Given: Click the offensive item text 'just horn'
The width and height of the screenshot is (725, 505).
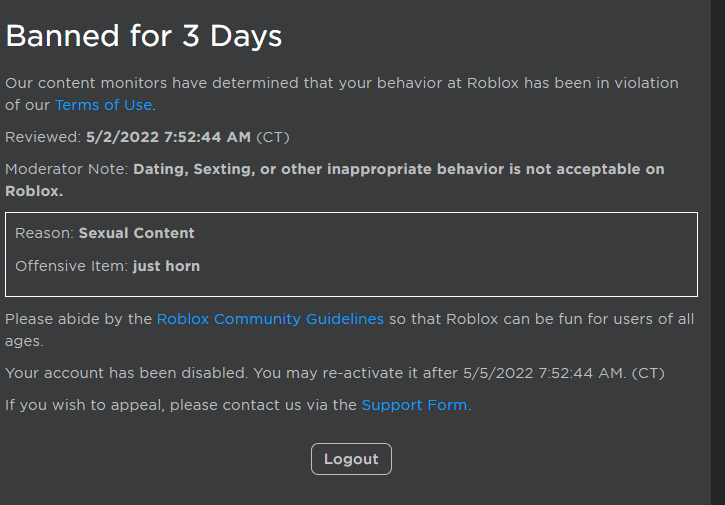Looking at the screenshot, I should (x=166, y=266).
